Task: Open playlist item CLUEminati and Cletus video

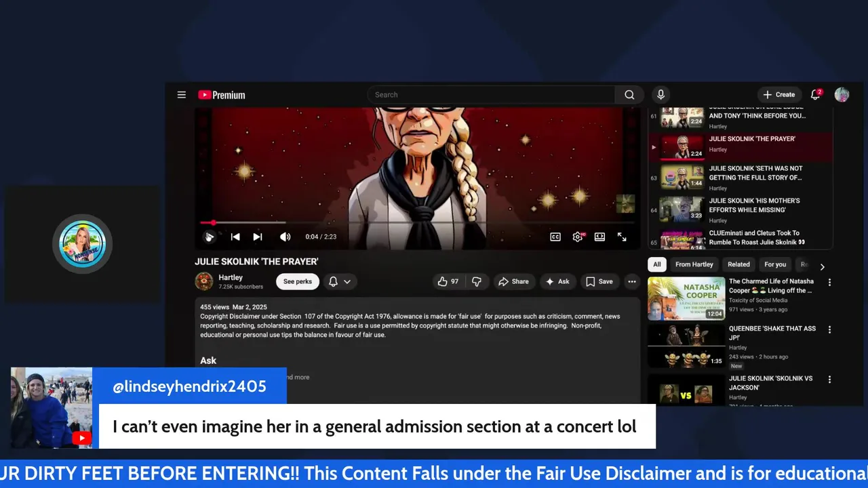Action: coord(741,239)
